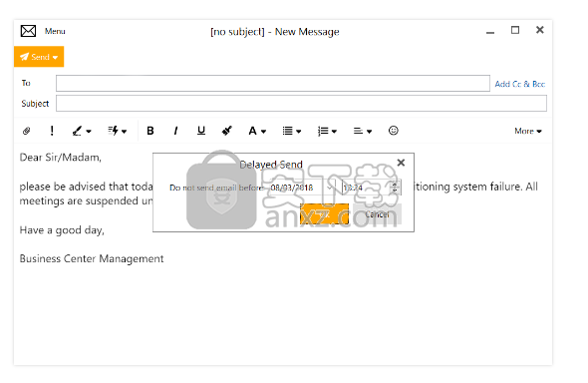Focus the To recipient field

(273, 83)
